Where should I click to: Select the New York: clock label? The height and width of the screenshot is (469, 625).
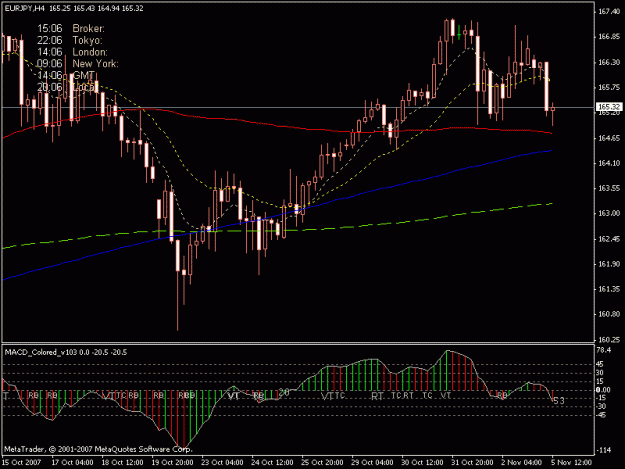(95, 64)
